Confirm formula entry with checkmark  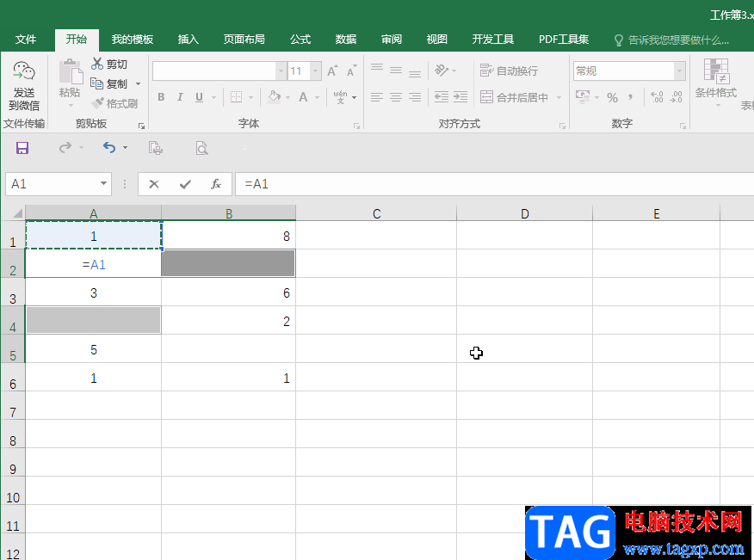[x=185, y=184]
